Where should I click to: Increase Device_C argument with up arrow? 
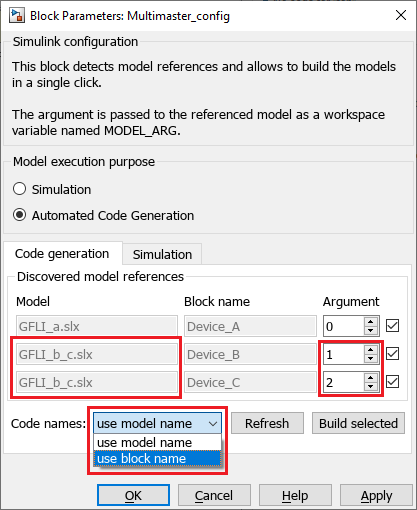click(x=371, y=378)
